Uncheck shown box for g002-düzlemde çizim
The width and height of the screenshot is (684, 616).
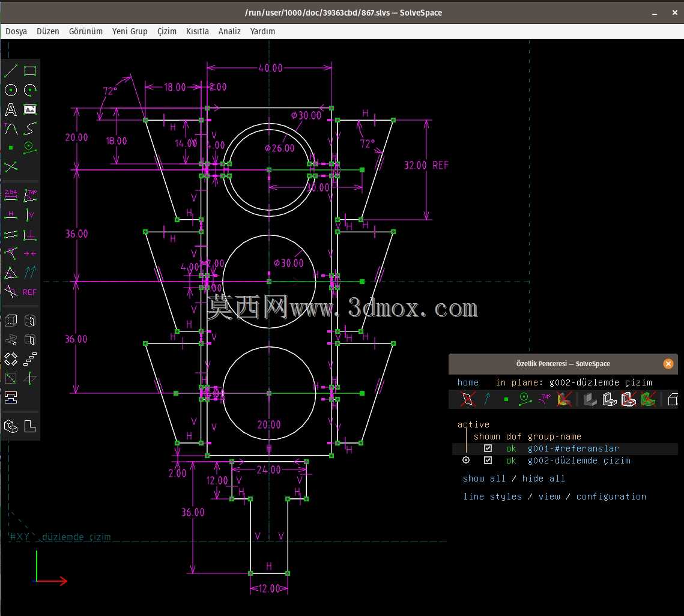click(488, 460)
